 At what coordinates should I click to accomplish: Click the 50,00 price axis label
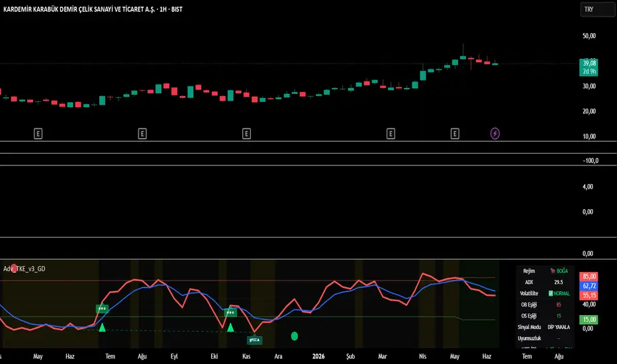[x=589, y=36]
